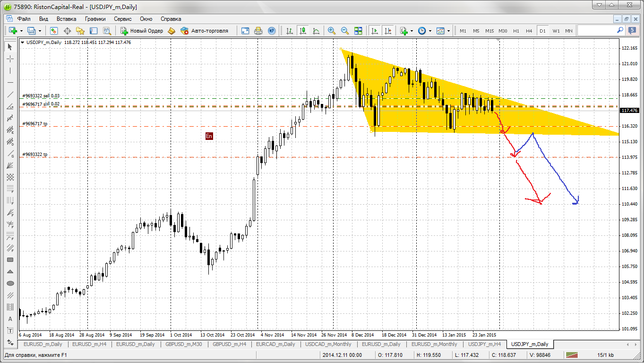The image size is (644, 363).
Task: Toggle the chart auto-scroll button
Action: point(375,31)
